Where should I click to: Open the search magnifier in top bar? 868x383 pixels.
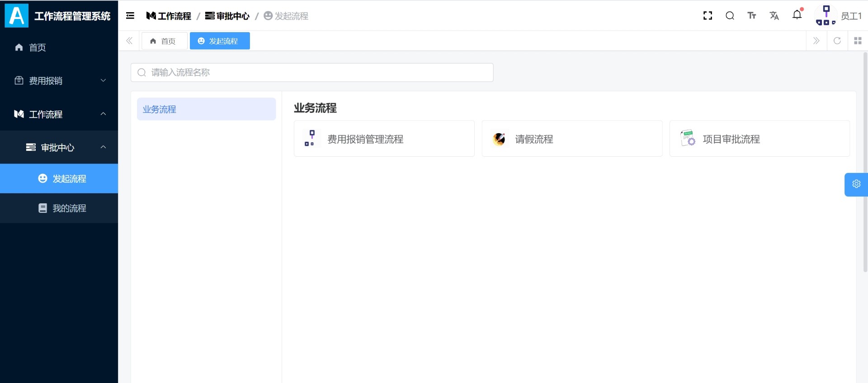click(730, 16)
